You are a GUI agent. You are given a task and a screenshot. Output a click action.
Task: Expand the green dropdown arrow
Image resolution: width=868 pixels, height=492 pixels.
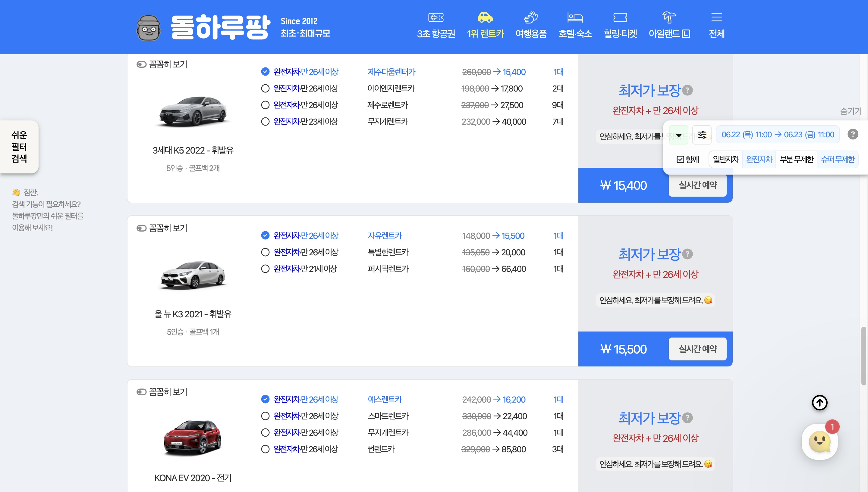678,135
